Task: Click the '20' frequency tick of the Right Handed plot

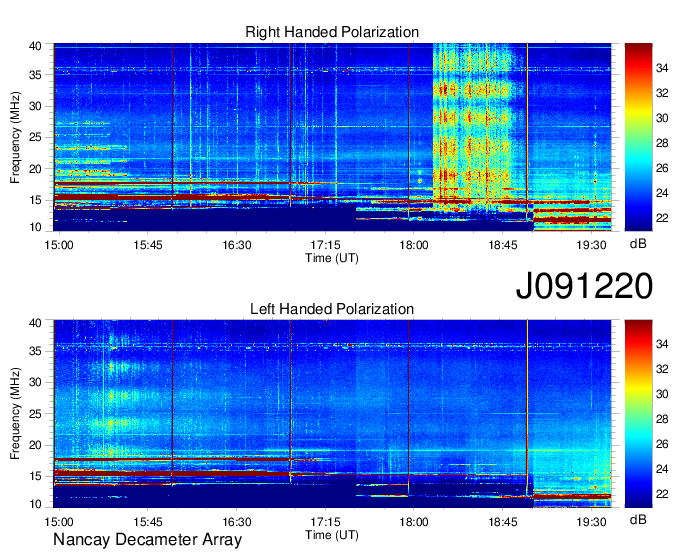Action: [x=35, y=169]
